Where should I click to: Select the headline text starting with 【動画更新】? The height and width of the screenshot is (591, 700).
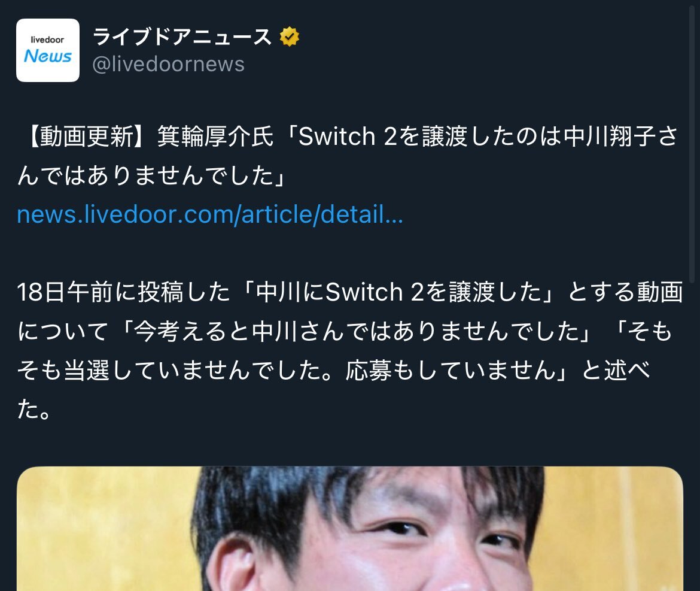pyautogui.click(x=348, y=156)
